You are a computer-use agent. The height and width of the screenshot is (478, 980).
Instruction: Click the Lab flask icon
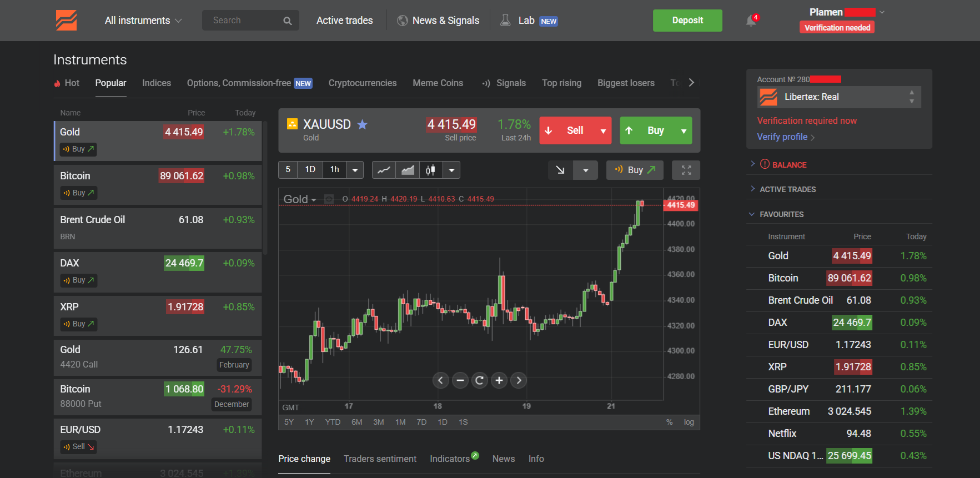(505, 21)
